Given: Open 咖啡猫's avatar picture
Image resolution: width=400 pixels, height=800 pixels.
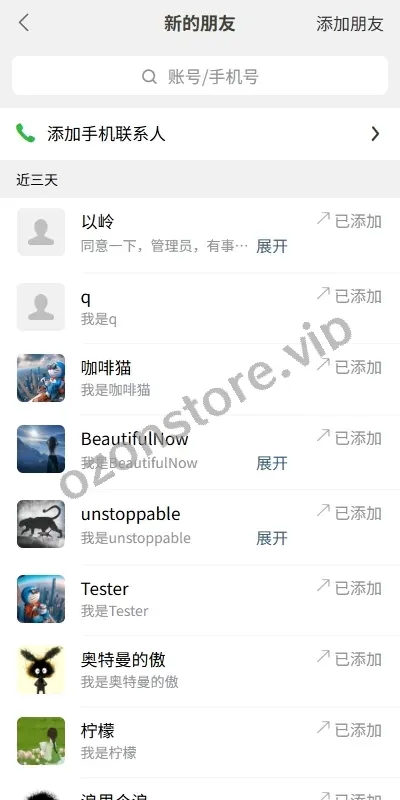Looking at the screenshot, I should point(41,378).
